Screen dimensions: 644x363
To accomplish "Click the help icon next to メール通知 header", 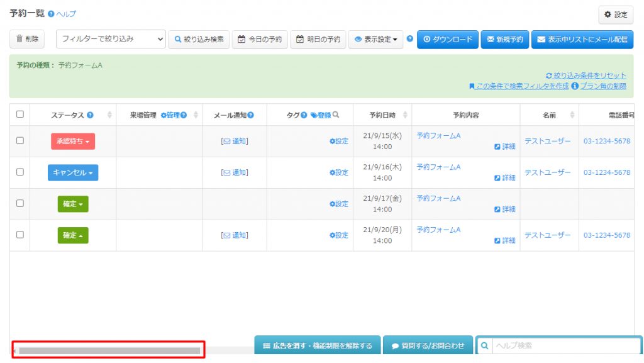I will click(251, 115).
